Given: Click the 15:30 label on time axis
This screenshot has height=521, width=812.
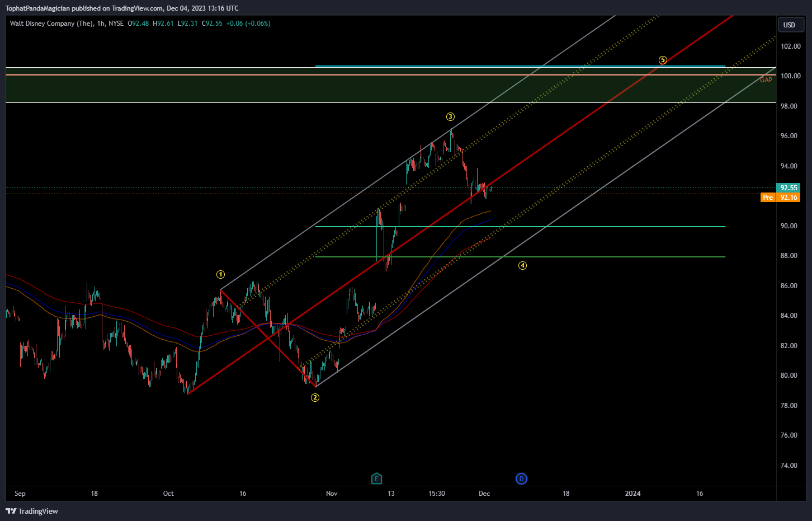Looking at the screenshot, I should [437, 494].
